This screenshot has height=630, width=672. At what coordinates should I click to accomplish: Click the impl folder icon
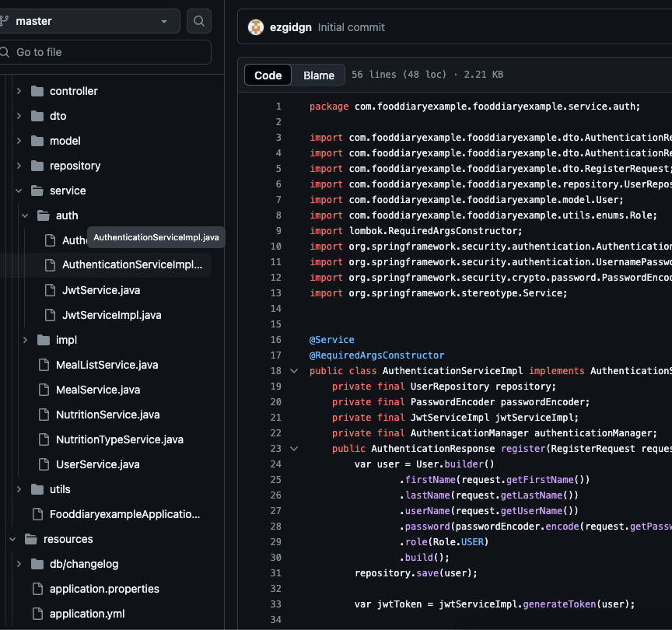pyautogui.click(x=44, y=340)
